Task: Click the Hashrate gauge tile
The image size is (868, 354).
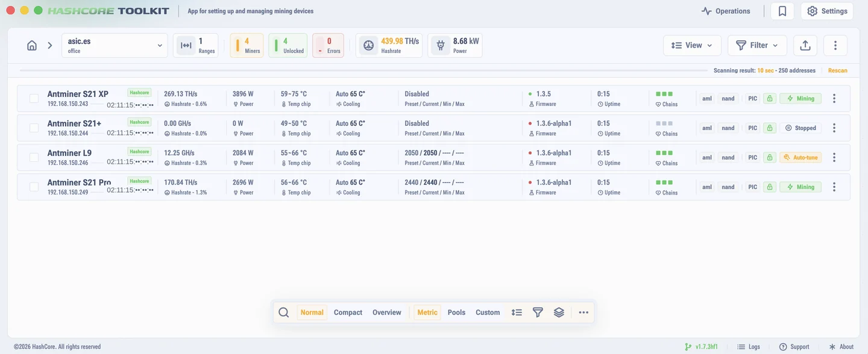Action: click(389, 45)
